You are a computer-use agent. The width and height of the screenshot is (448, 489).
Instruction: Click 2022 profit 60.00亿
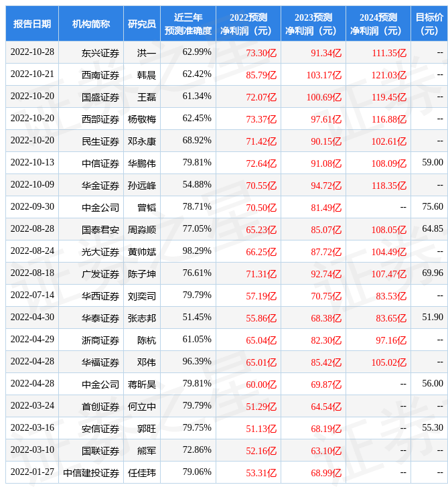(261, 385)
